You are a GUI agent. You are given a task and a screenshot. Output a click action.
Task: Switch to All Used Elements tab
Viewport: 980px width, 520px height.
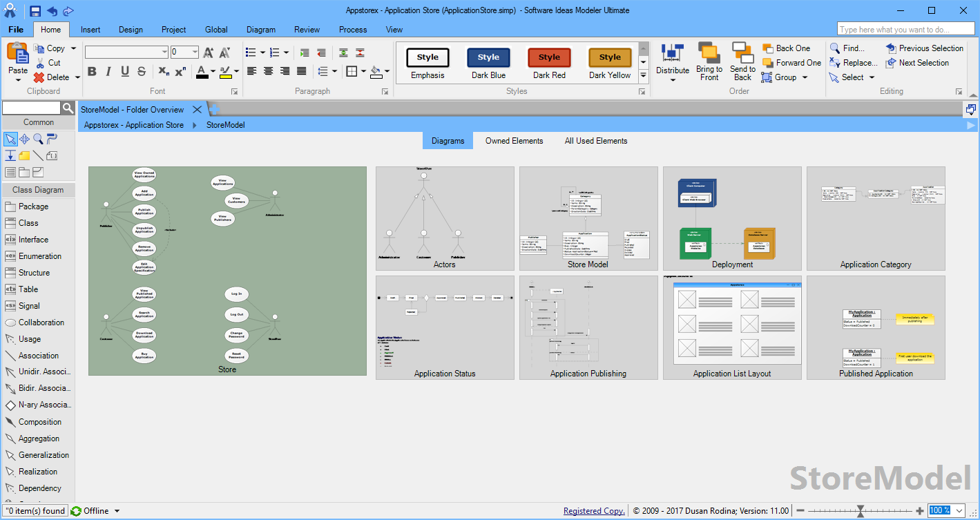(x=596, y=141)
